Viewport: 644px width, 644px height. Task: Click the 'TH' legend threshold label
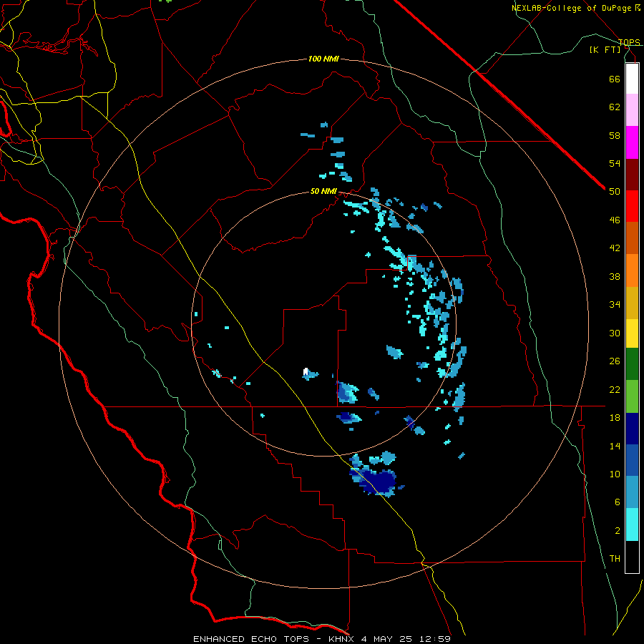point(615,559)
